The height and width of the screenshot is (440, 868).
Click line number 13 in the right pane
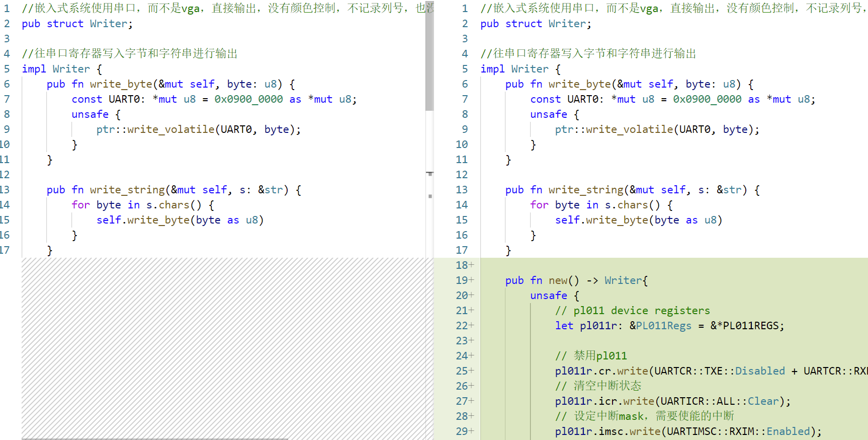[462, 190]
